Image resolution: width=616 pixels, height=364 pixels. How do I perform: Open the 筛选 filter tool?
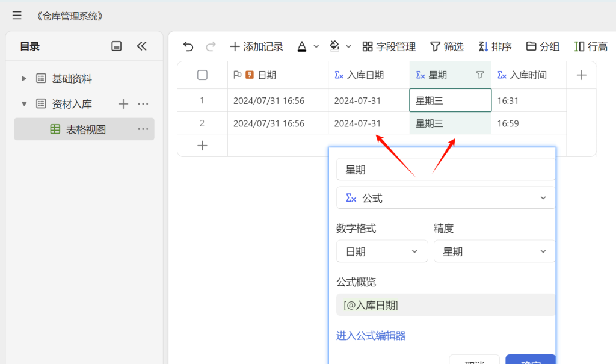coord(447,47)
